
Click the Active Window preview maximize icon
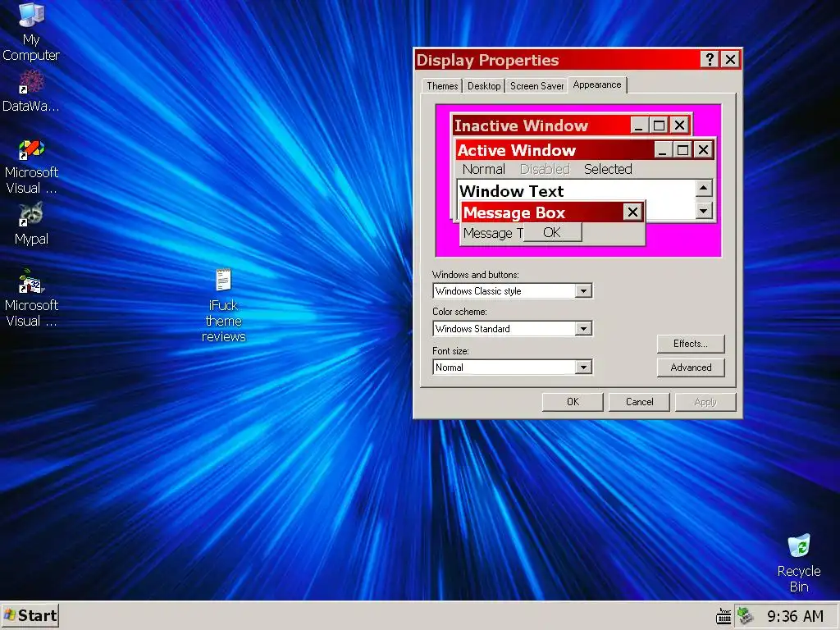point(682,149)
